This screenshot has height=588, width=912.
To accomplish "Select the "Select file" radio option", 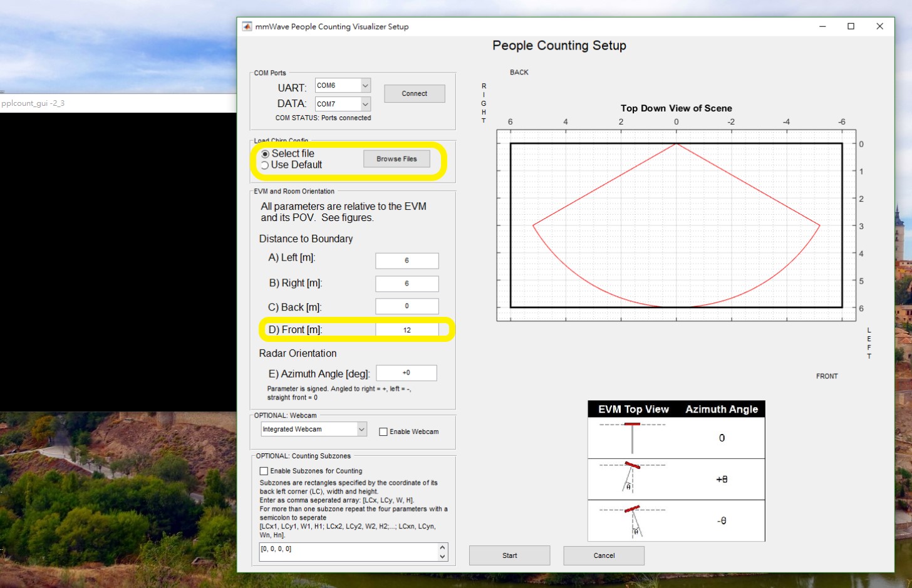I will (x=266, y=153).
